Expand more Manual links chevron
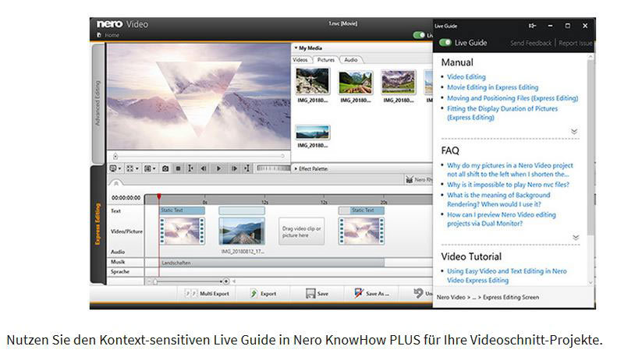 (574, 131)
